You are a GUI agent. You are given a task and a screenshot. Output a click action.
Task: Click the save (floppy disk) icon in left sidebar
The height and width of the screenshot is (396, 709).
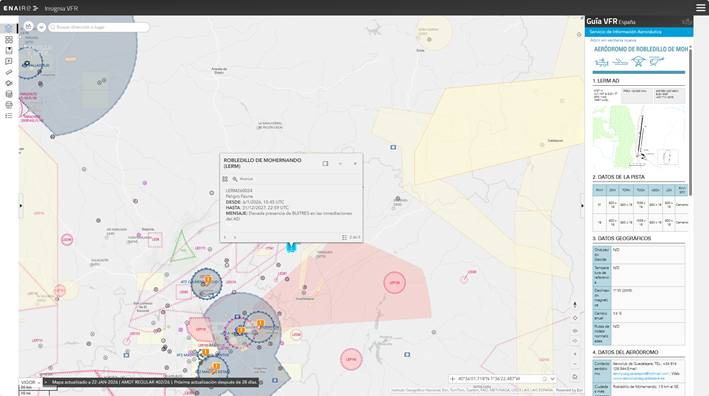click(9, 51)
